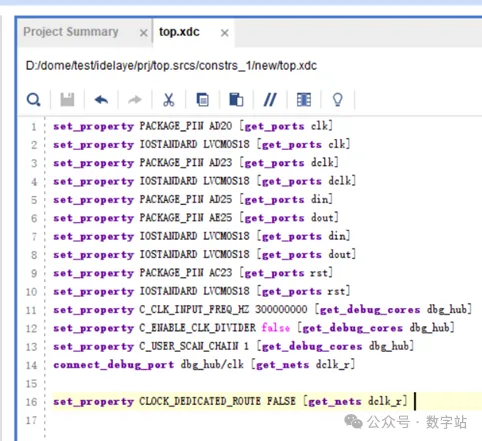Click the save file icon
This screenshot has width=482, height=441.
coord(67,100)
